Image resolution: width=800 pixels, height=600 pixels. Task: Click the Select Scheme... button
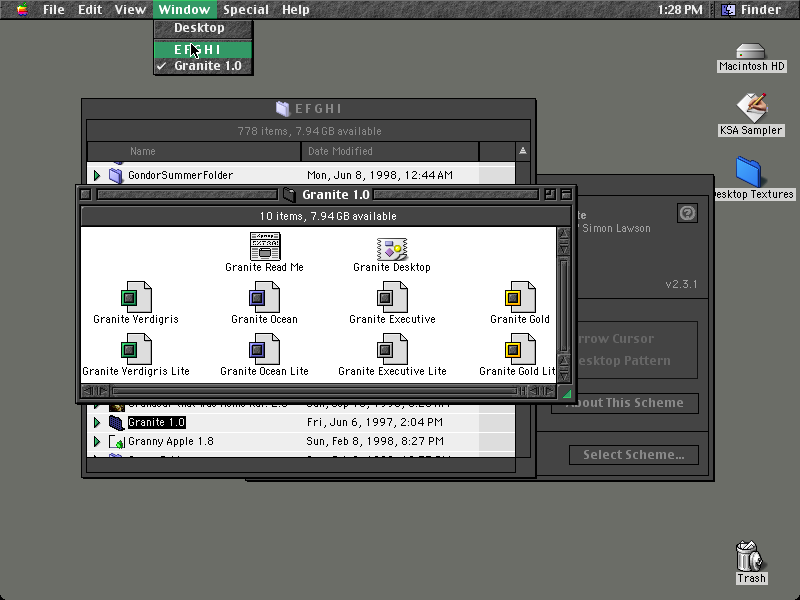[634, 455]
